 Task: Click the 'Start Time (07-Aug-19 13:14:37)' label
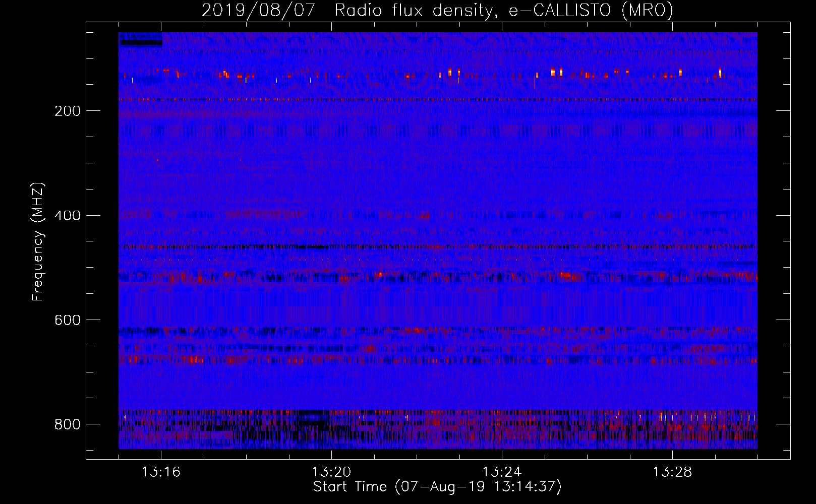437,487
